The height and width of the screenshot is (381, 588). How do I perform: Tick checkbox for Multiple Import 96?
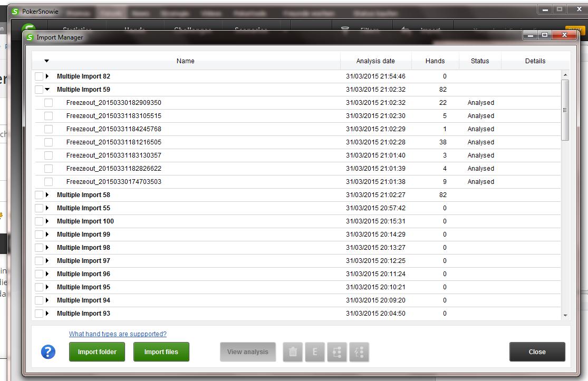tap(39, 274)
